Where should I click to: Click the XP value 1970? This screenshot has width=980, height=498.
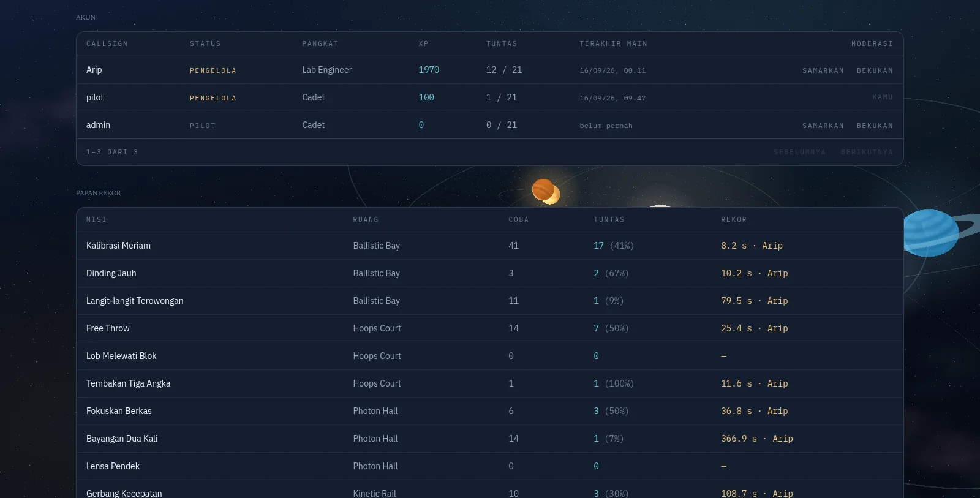coord(429,70)
